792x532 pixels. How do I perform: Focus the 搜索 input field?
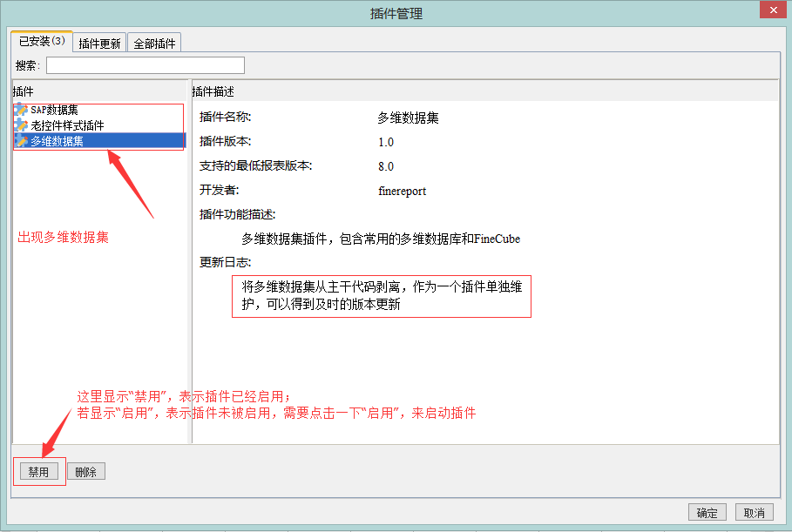click(146, 65)
